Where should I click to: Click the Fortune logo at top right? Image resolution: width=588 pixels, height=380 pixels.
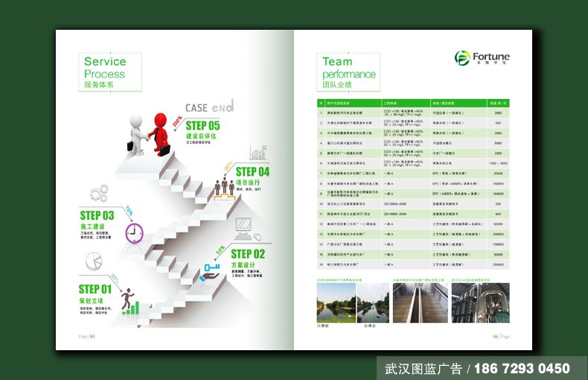pyautogui.click(x=482, y=57)
